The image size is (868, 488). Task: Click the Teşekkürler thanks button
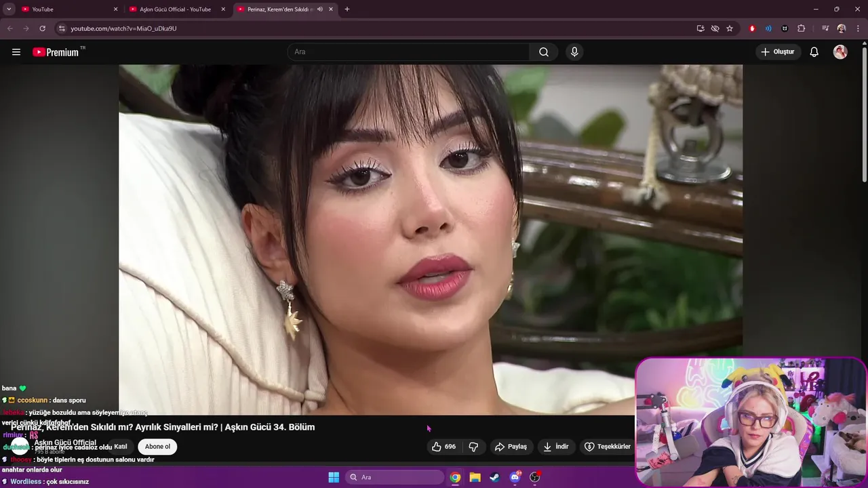tap(608, 447)
